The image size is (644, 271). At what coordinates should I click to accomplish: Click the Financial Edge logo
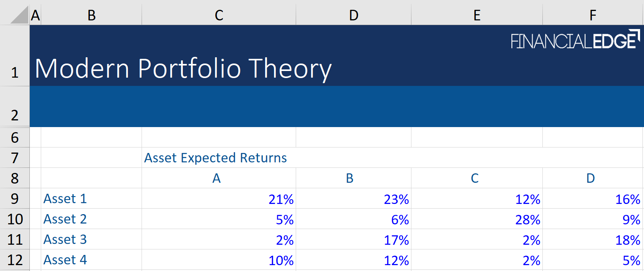pyautogui.click(x=575, y=40)
